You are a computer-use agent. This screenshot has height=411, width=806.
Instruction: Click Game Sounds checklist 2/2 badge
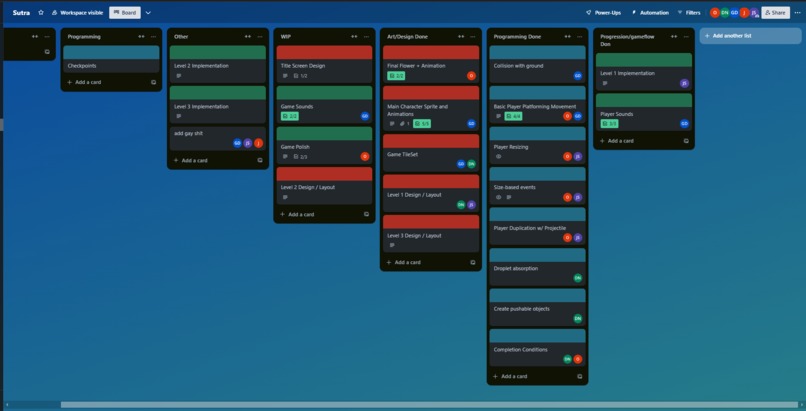(x=289, y=116)
